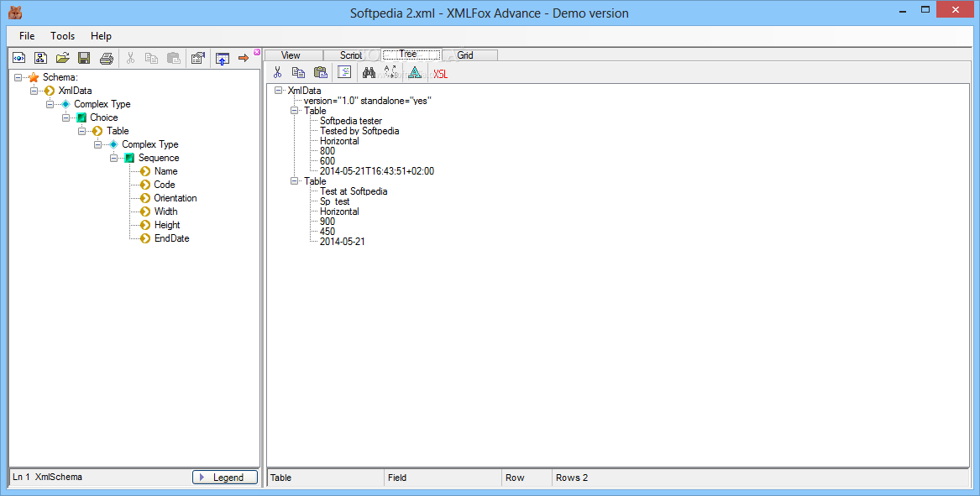The image size is (980, 496).
Task: Toggle the tree format icon in Tree toolbar
Action: (344, 72)
